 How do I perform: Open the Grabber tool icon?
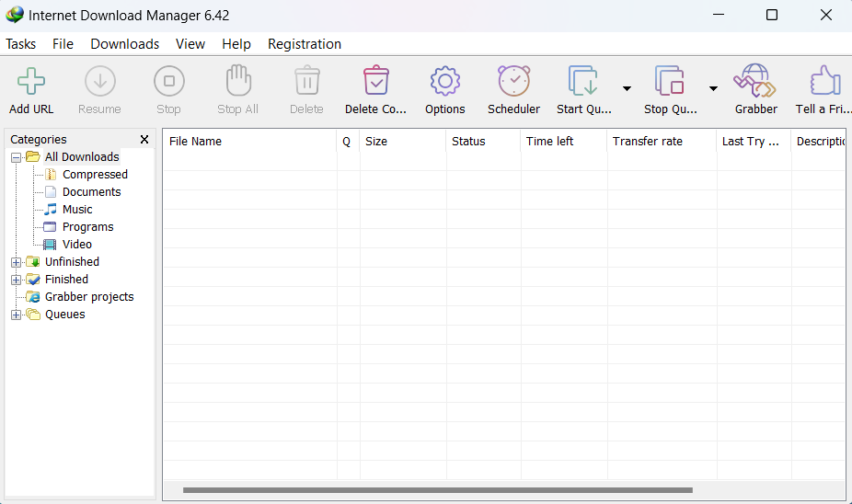coord(754,80)
